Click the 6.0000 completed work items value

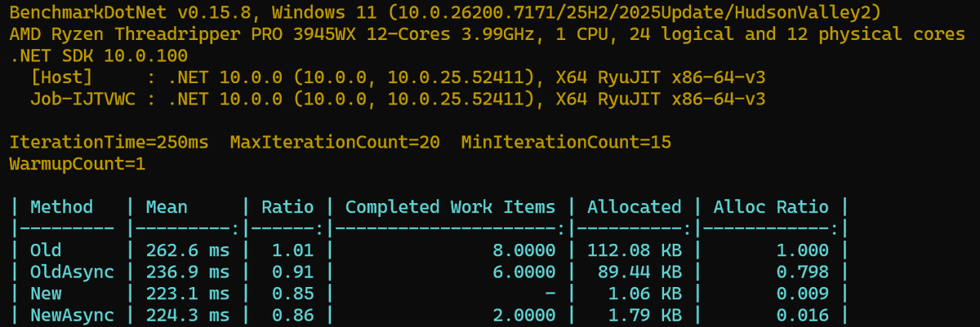[524, 272]
